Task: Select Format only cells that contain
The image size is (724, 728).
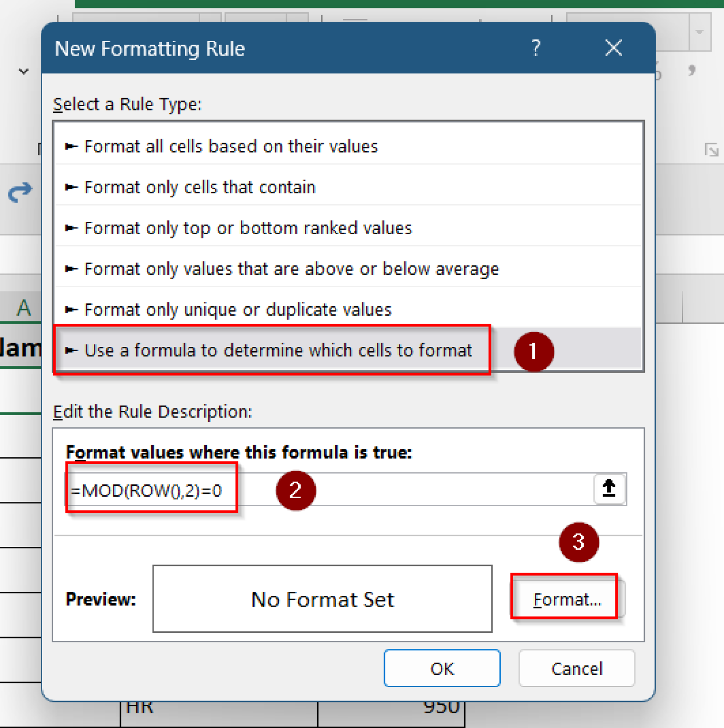Action: pos(200,187)
